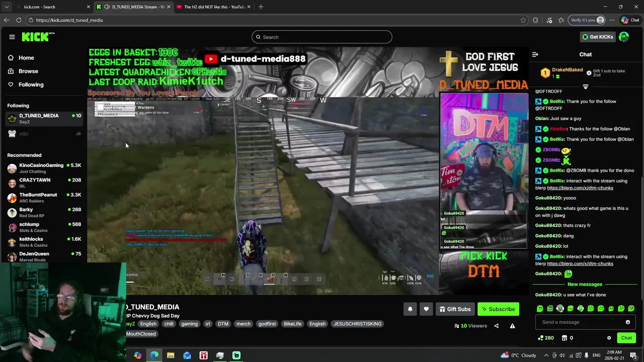Open channel points balance 280

point(545,338)
